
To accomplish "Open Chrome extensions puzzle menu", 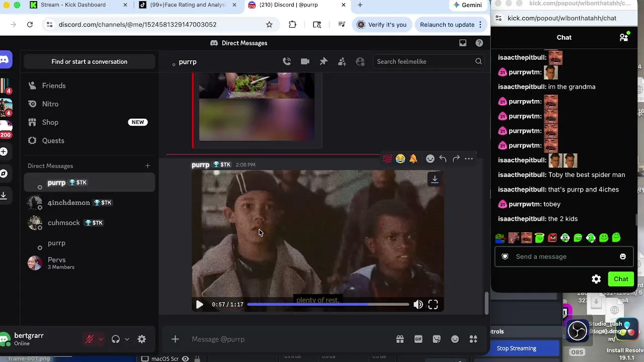I will [292, 25].
